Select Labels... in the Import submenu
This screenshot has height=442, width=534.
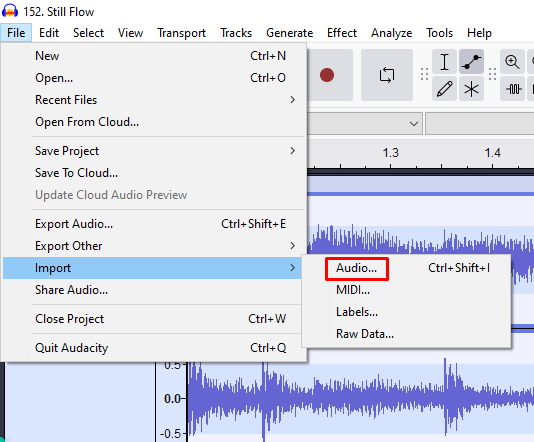click(406, 312)
